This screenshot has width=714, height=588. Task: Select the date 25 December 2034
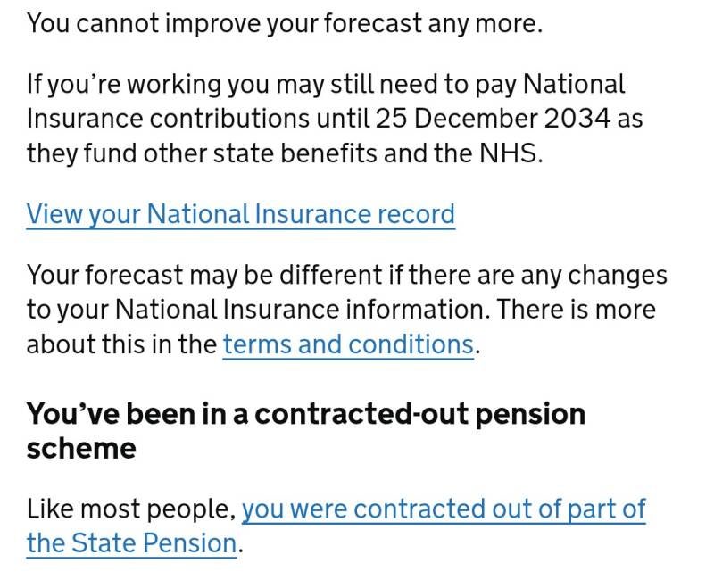494,119
